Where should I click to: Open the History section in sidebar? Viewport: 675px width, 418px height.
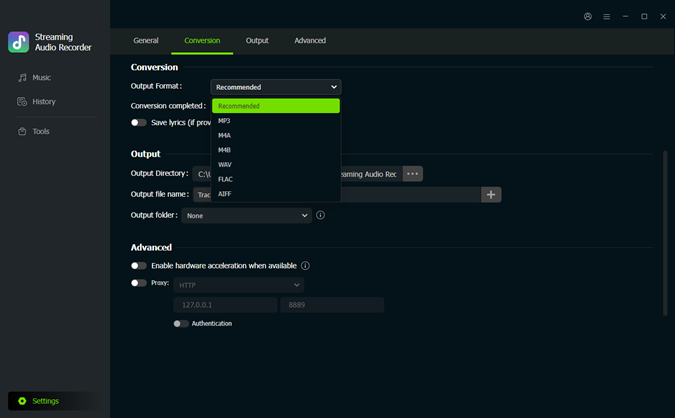coord(37,102)
